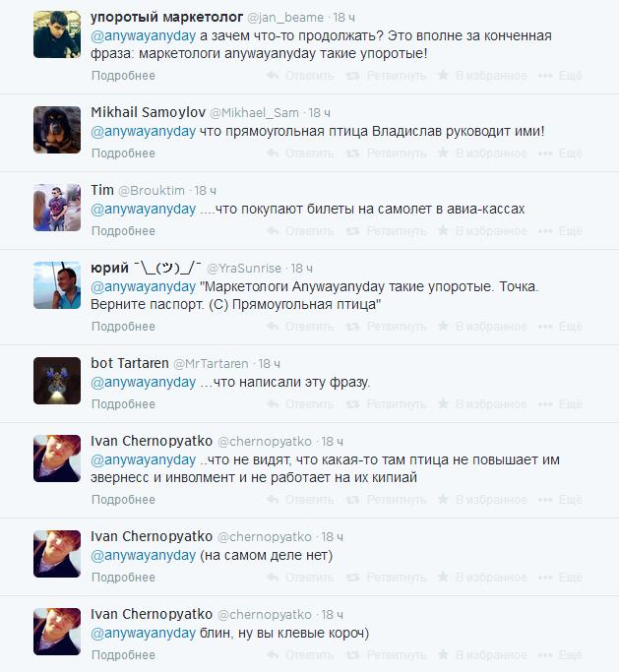619x672 pixels.
Task: Retweet Mikhail Samoylov's tweet
Action: [386, 153]
